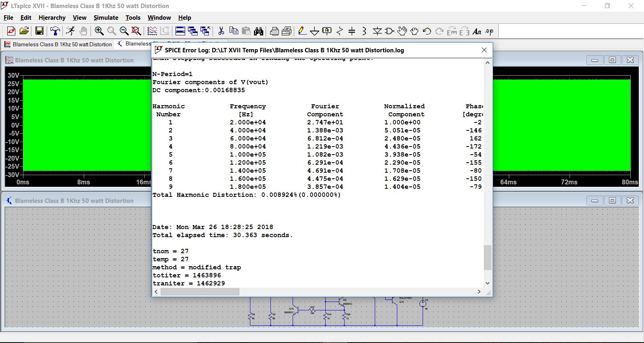Maximize the schematic child window
The image size is (644, 343).
tap(612, 200)
